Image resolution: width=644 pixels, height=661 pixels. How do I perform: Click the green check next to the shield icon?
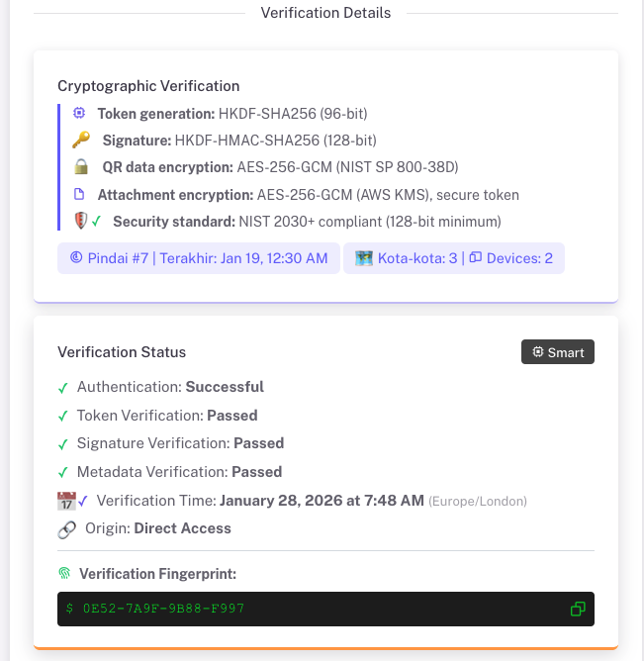[97, 221]
